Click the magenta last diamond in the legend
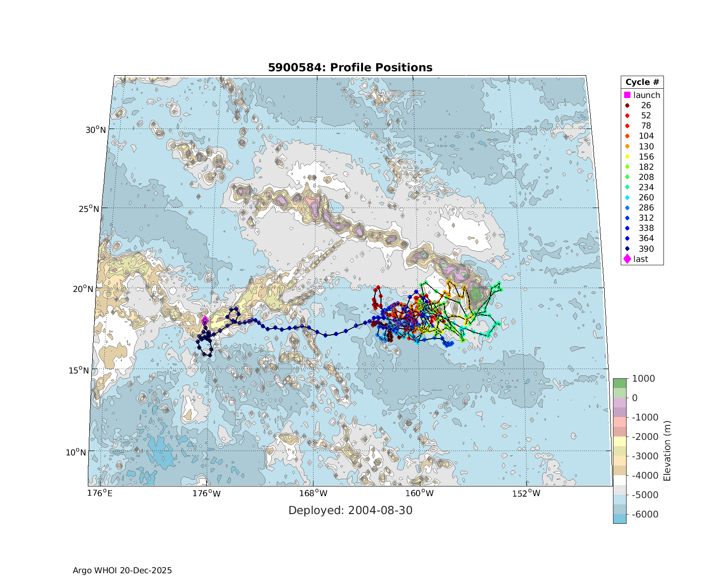728x582 pixels. pos(627,259)
